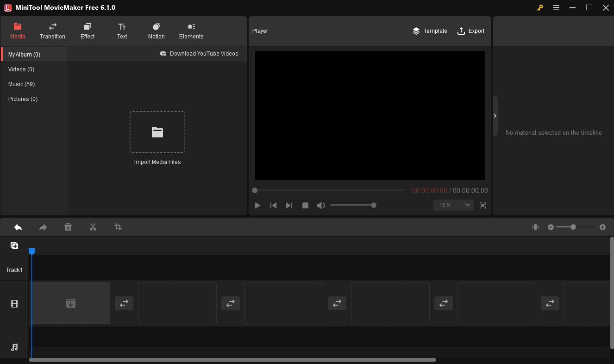Switch to the Text tab
The width and height of the screenshot is (614, 364).
click(122, 31)
